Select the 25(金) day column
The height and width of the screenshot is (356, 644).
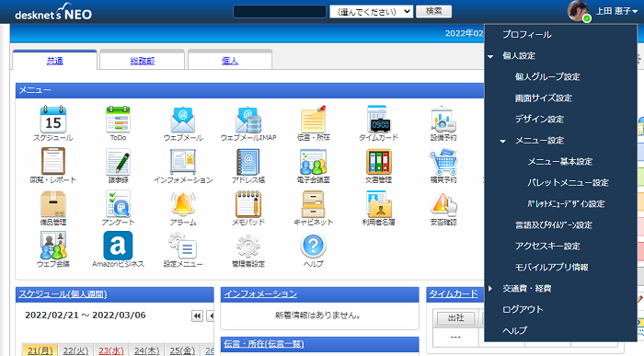(x=182, y=350)
